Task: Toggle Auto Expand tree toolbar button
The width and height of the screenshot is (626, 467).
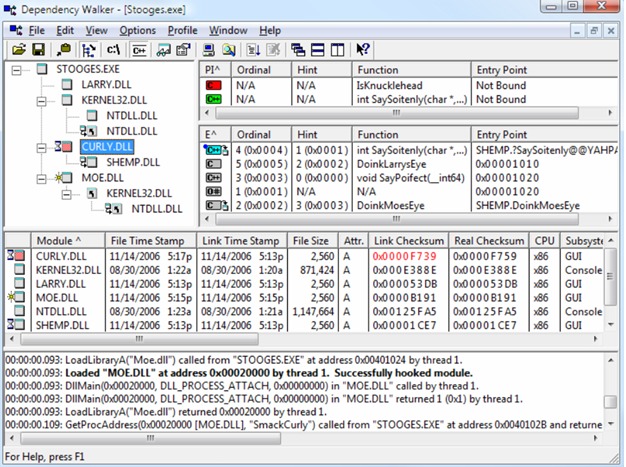Action: tap(88, 50)
